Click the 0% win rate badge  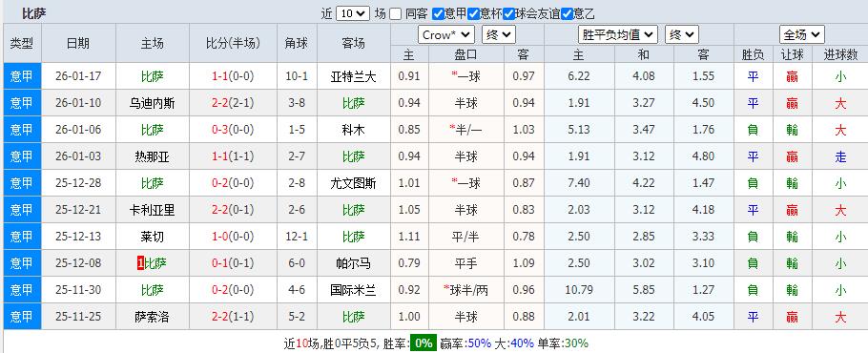(x=424, y=343)
